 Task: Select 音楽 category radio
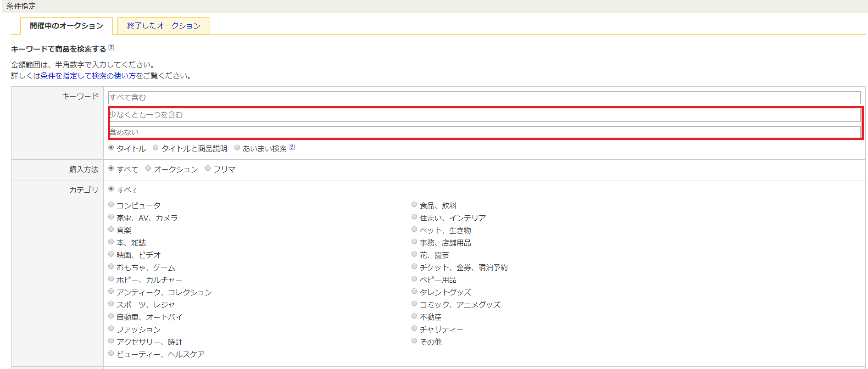(x=111, y=229)
